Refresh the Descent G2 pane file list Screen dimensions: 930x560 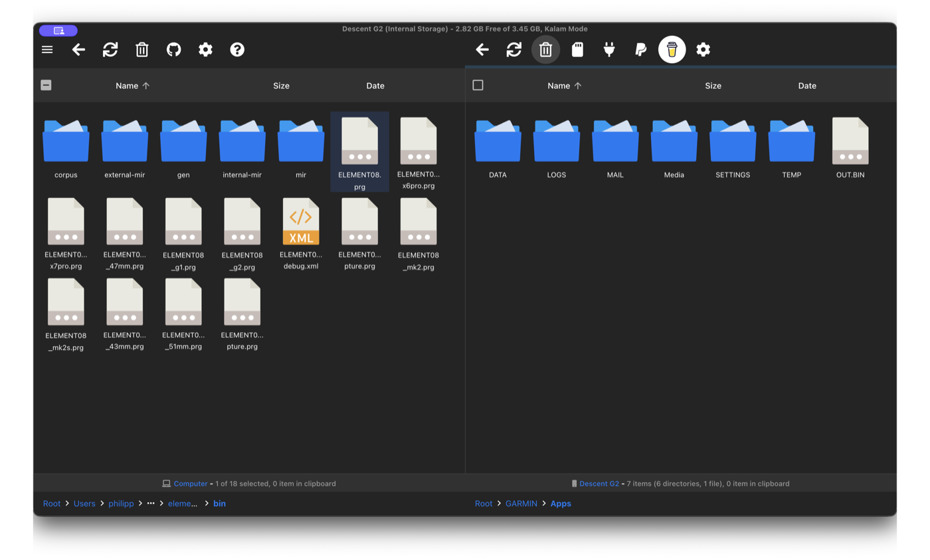click(514, 50)
